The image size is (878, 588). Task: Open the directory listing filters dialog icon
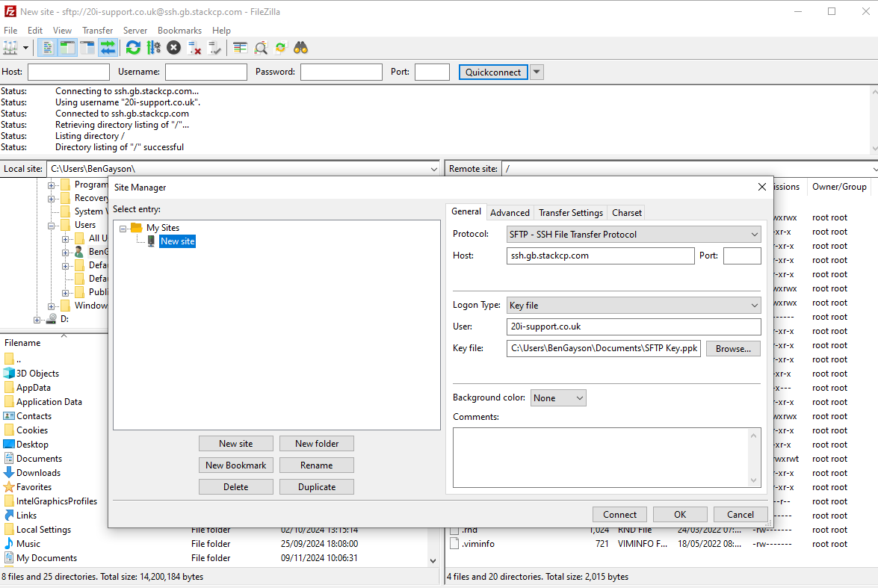[240, 48]
